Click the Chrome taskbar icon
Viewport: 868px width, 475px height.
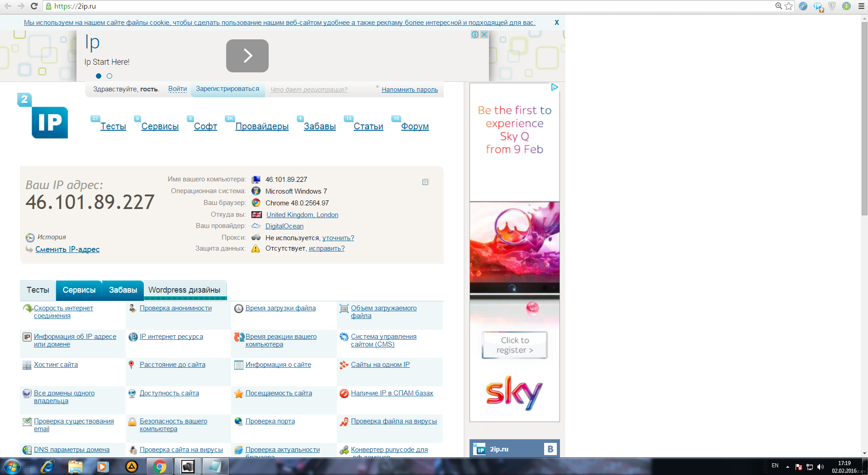coord(159,466)
